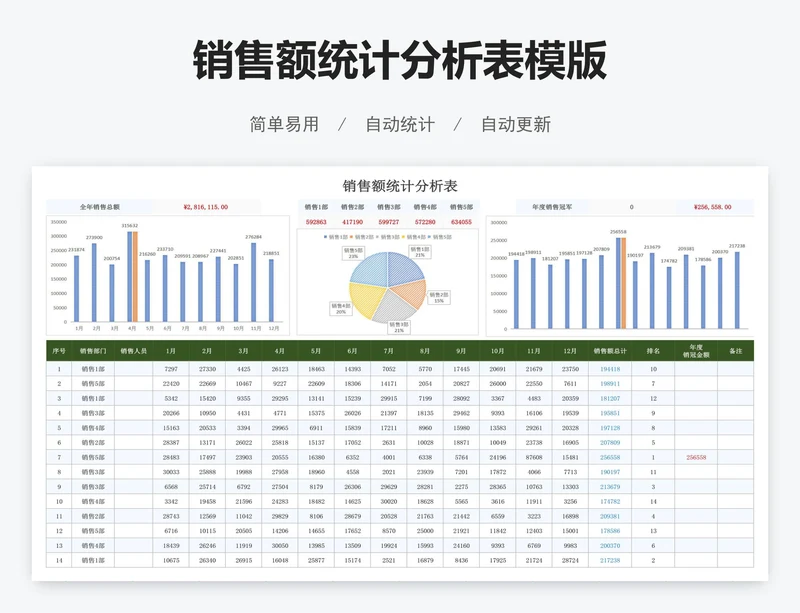The height and width of the screenshot is (613, 800).
Task: Click the 排名 column header
Action: tap(653, 351)
